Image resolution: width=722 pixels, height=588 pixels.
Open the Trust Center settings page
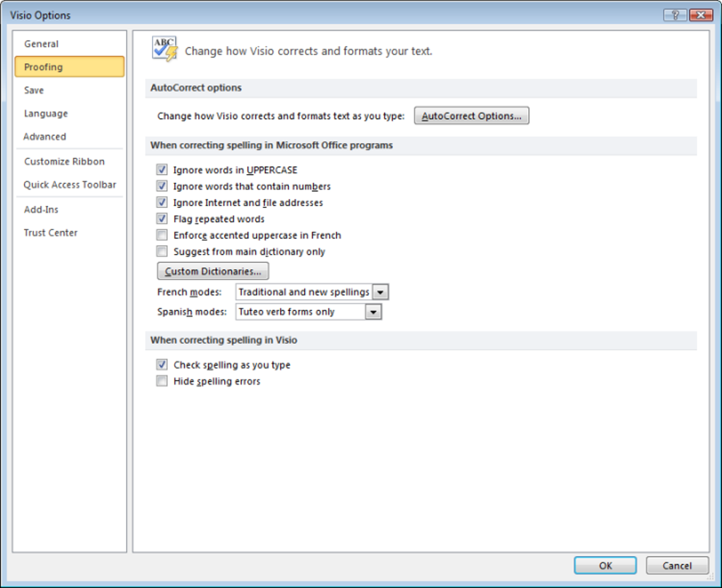51,233
